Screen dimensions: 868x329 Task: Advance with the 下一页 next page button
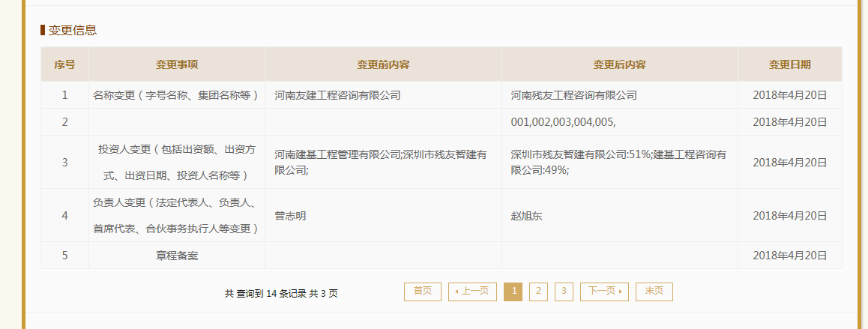click(604, 292)
